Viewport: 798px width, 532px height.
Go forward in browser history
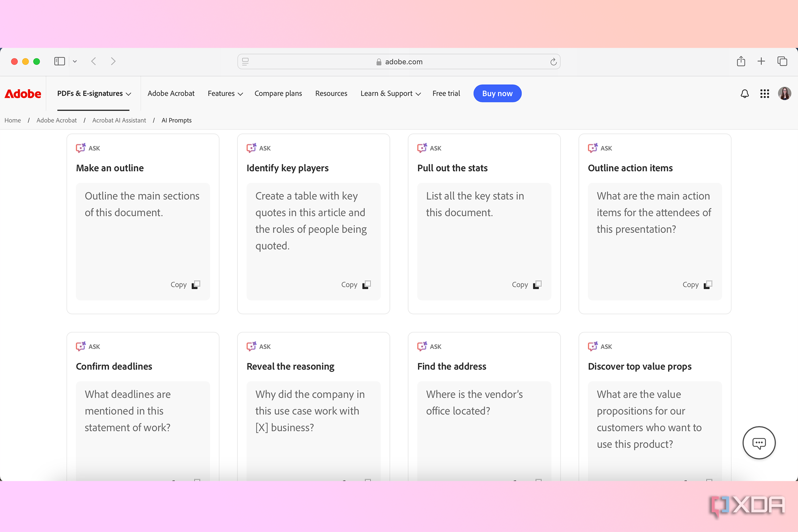(113, 61)
